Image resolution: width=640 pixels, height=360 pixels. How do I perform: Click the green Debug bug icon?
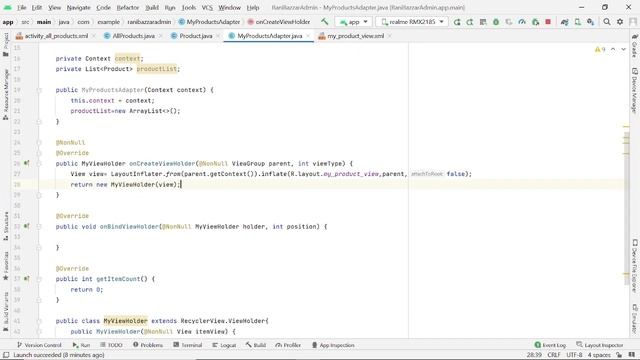point(496,22)
